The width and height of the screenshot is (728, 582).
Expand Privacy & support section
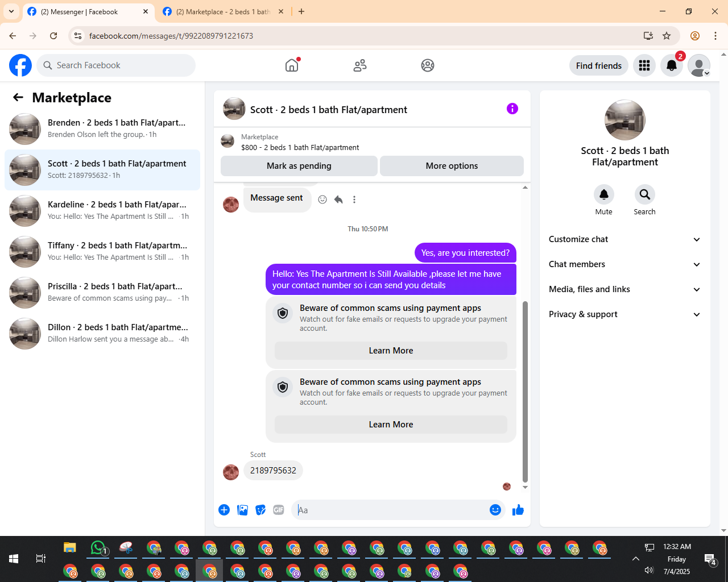click(624, 314)
